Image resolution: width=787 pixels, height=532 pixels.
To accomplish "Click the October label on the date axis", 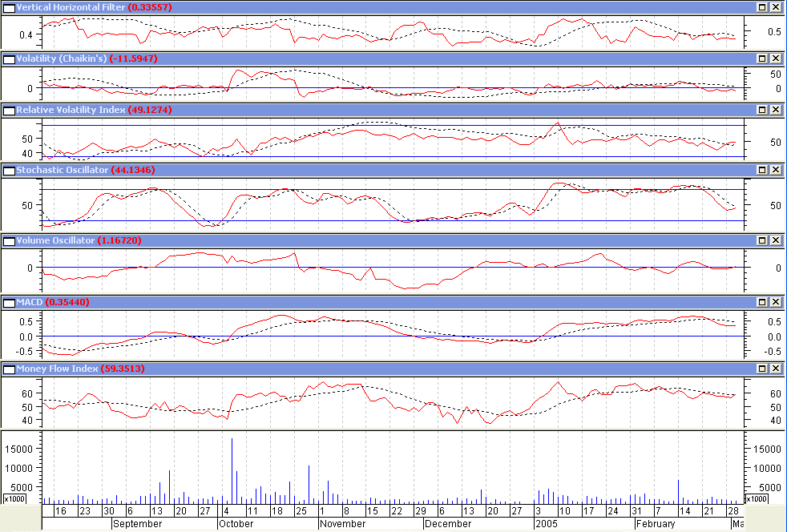I will click(x=236, y=524).
